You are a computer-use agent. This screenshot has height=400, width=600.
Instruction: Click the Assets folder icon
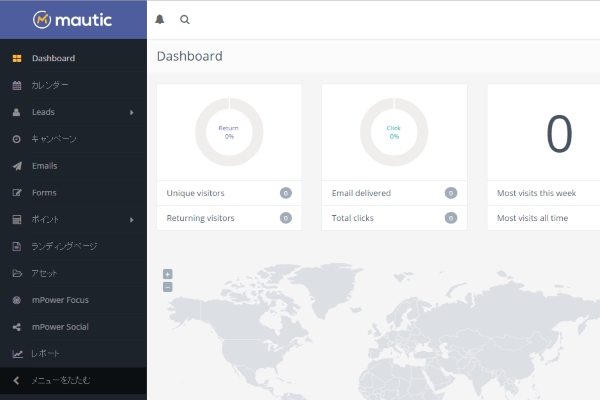coord(17,273)
